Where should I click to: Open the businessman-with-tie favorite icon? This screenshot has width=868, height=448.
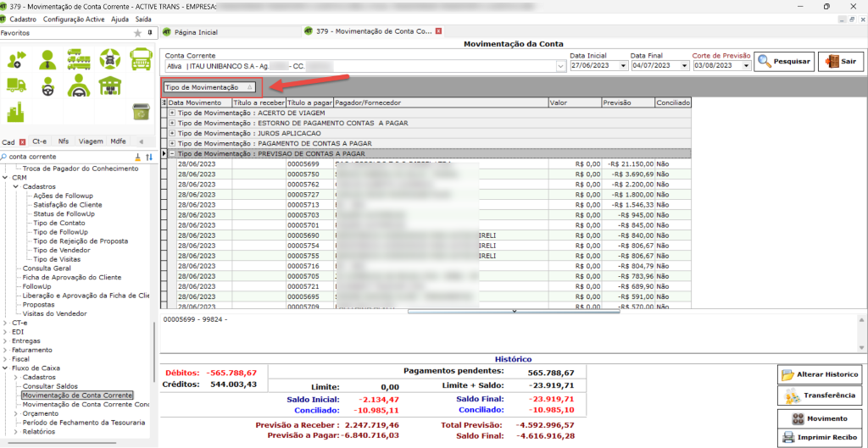point(47,58)
